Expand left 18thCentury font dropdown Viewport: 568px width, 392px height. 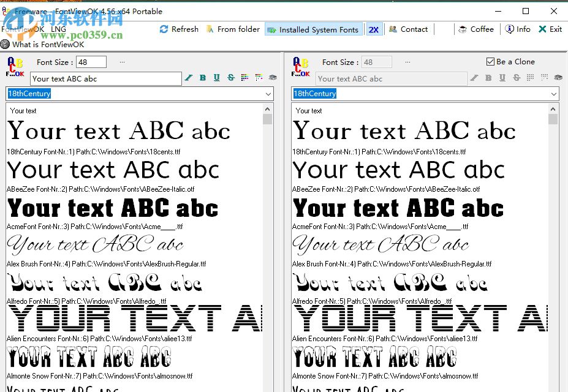pyautogui.click(x=268, y=94)
